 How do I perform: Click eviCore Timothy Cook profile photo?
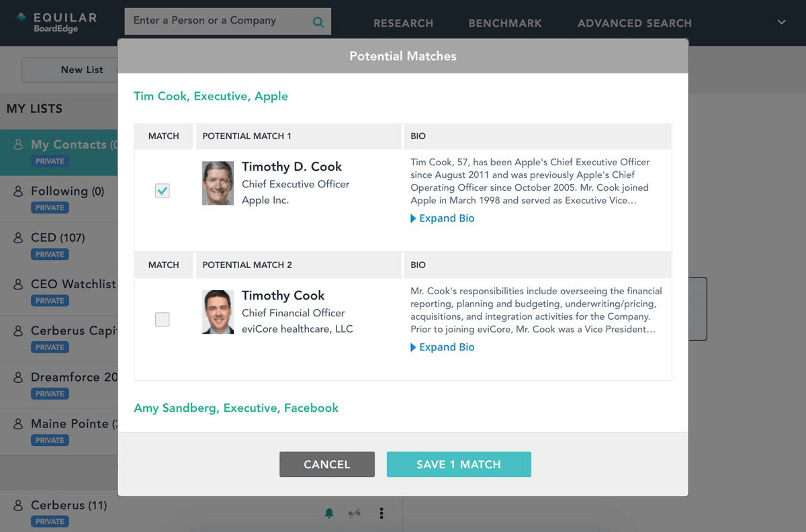(218, 312)
